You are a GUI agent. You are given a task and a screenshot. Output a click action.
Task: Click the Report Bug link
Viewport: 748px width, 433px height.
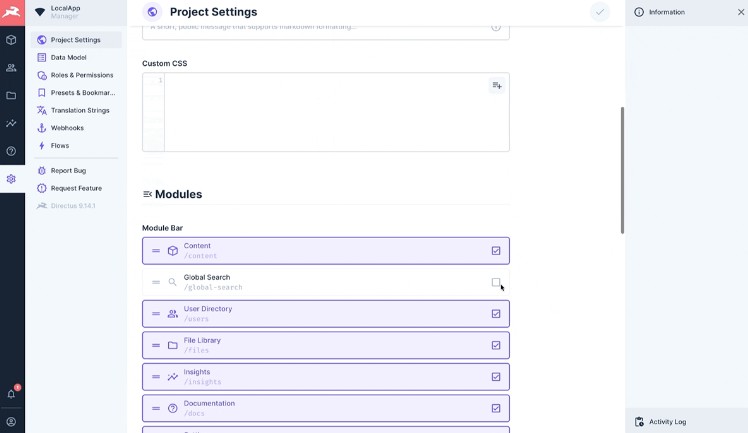click(68, 171)
